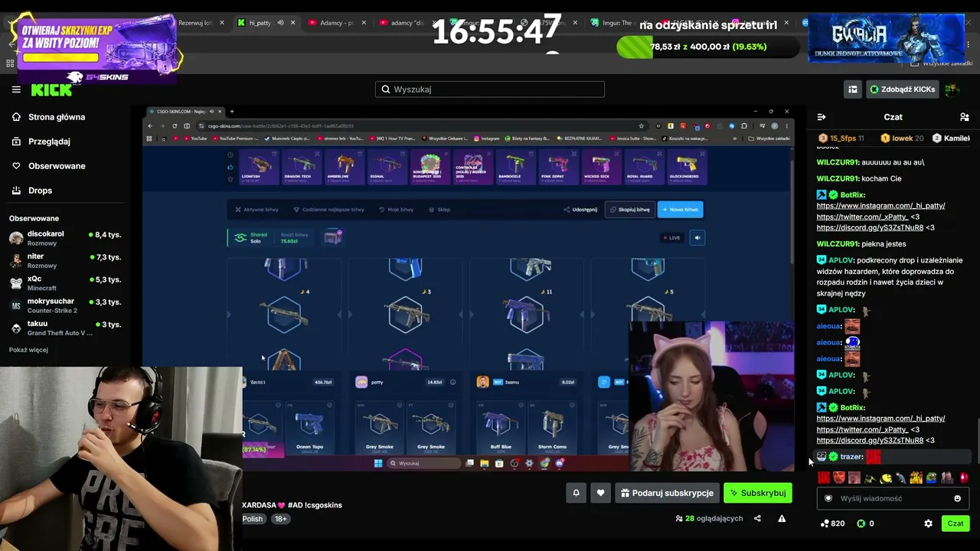The width and height of the screenshot is (980, 551).
Task: Select the Adamcy browser tab
Action: point(336,23)
